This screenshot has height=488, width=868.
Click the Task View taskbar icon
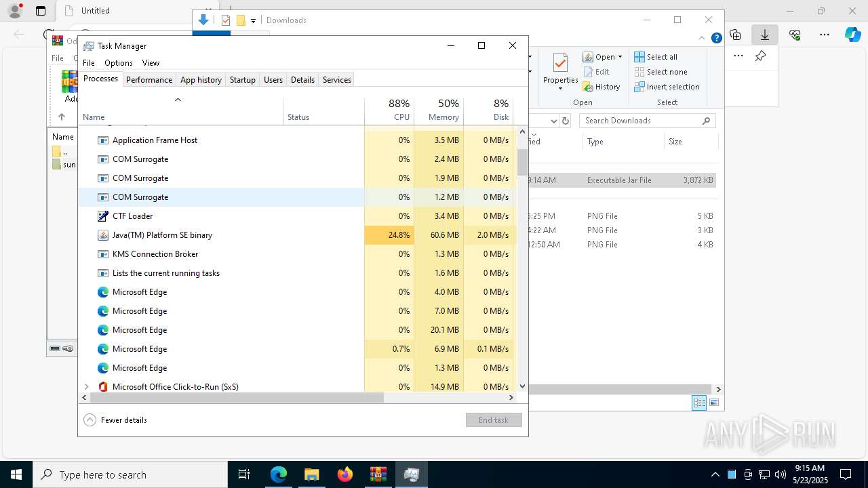[244, 474]
